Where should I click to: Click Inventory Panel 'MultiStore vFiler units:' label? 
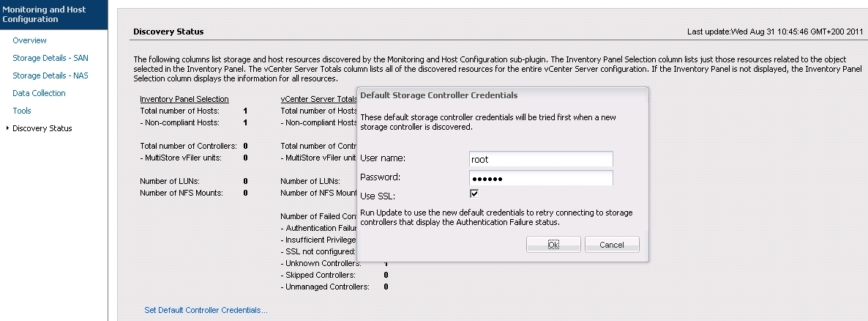(181, 158)
